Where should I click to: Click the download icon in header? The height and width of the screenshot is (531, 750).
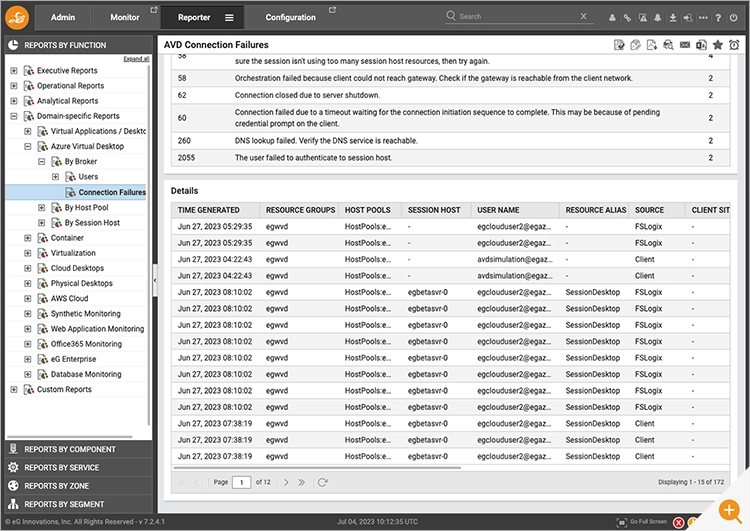(x=673, y=18)
